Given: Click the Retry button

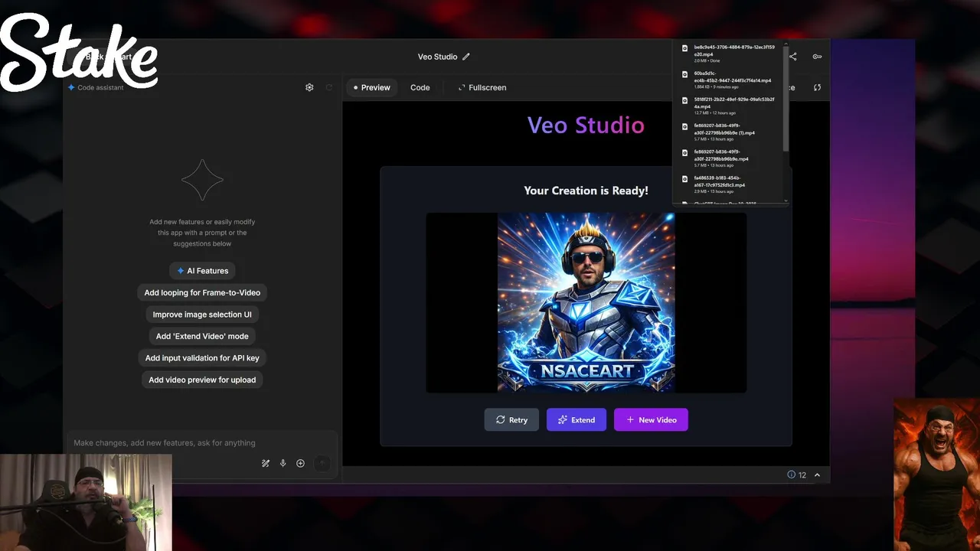Looking at the screenshot, I should [511, 419].
